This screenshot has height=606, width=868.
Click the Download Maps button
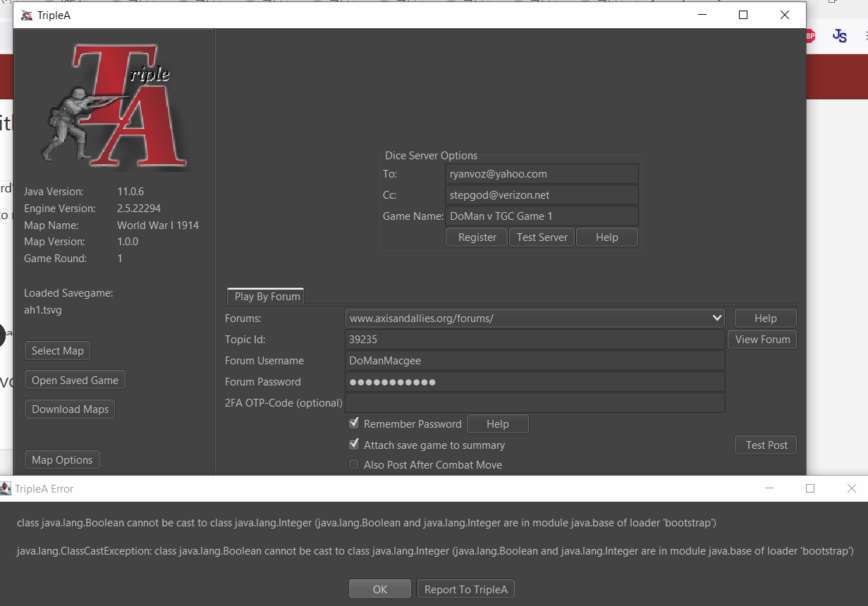70,409
